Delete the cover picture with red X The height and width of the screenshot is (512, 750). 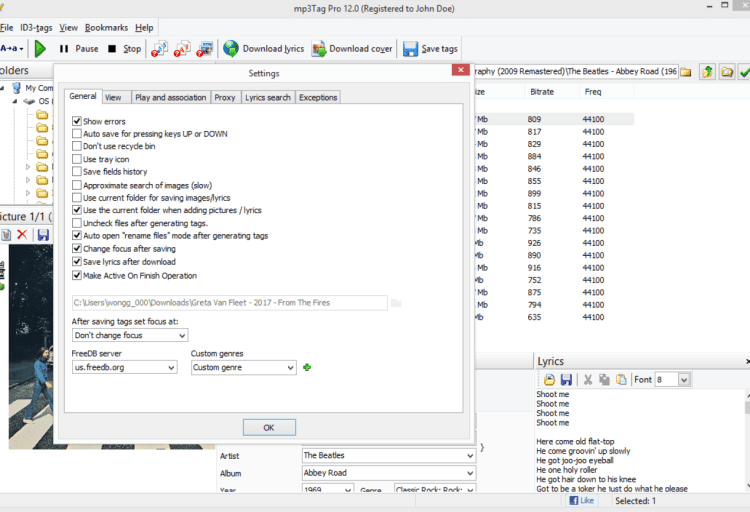click(x=22, y=234)
